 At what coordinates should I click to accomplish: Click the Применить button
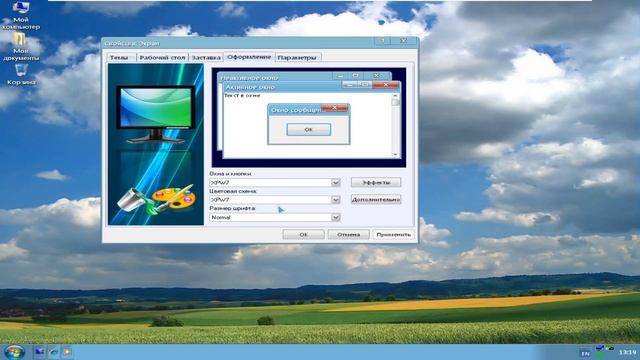[x=393, y=234]
